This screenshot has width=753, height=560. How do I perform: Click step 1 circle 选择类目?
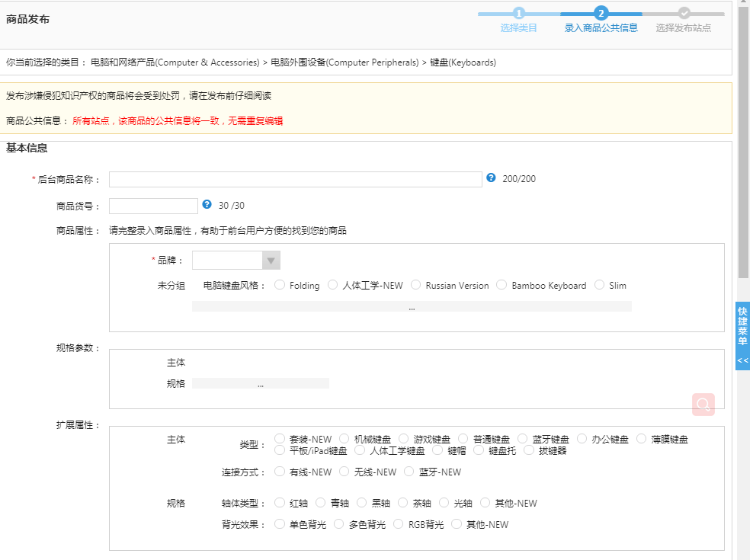pos(519,13)
